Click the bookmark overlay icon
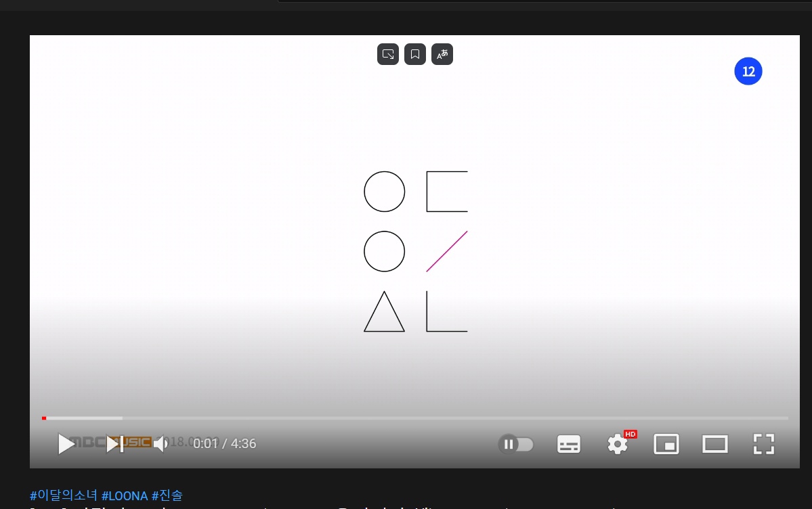Screen dimensions: 812x509 click(414, 54)
